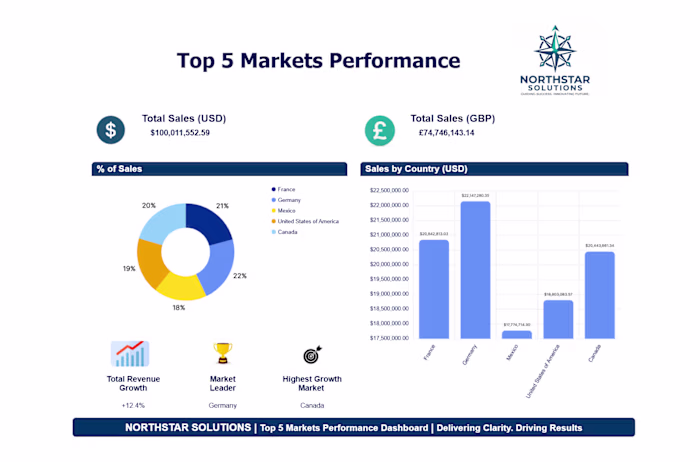The image size is (700, 462).
Task: Click the 'Sales by Country (USD)' section header
Action: click(x=494, y=169)
